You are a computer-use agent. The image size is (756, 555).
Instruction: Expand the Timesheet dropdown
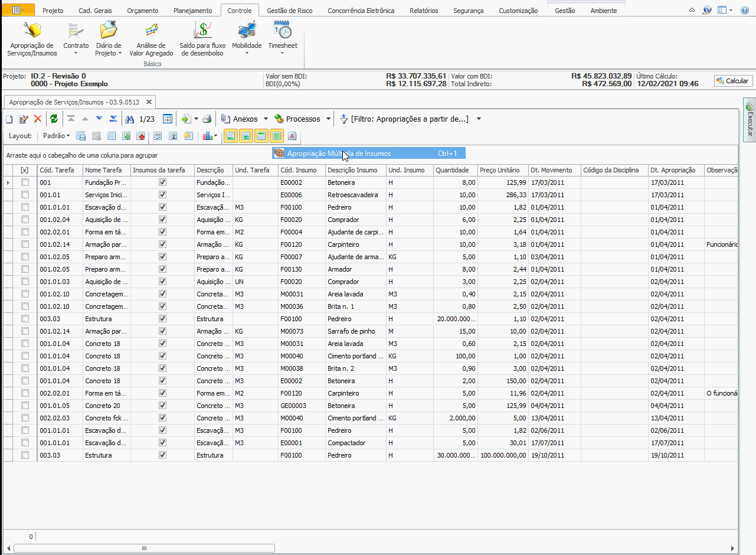click(282, 53)
